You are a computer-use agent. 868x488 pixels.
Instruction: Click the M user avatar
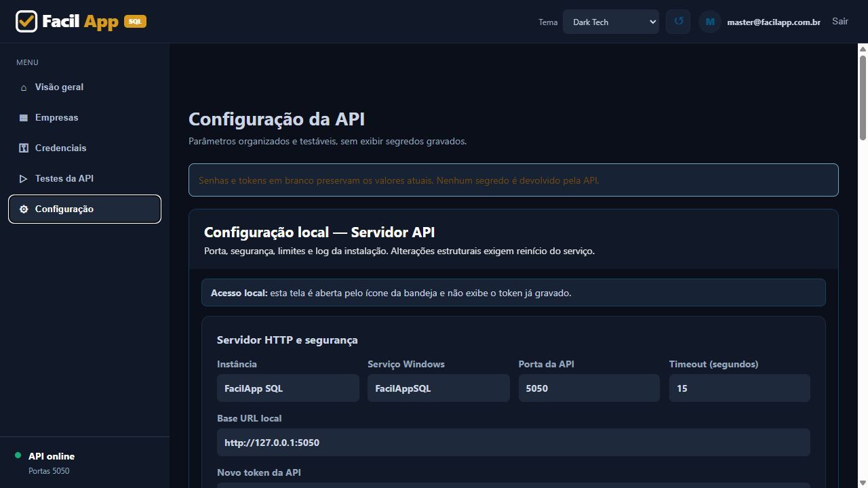tap(710, 22)
